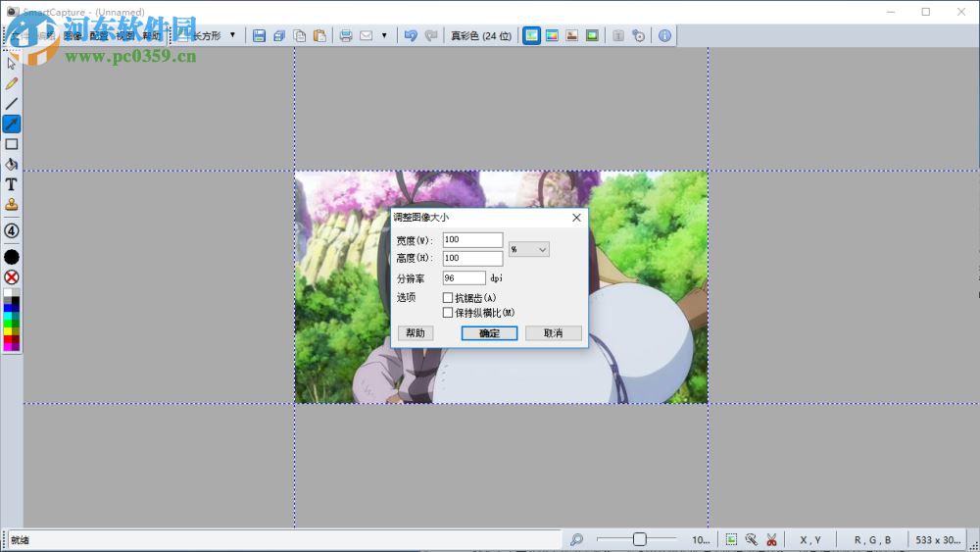Click the save disk icon
This screenshot has height=552, width=980.
(x=259, y=35)
